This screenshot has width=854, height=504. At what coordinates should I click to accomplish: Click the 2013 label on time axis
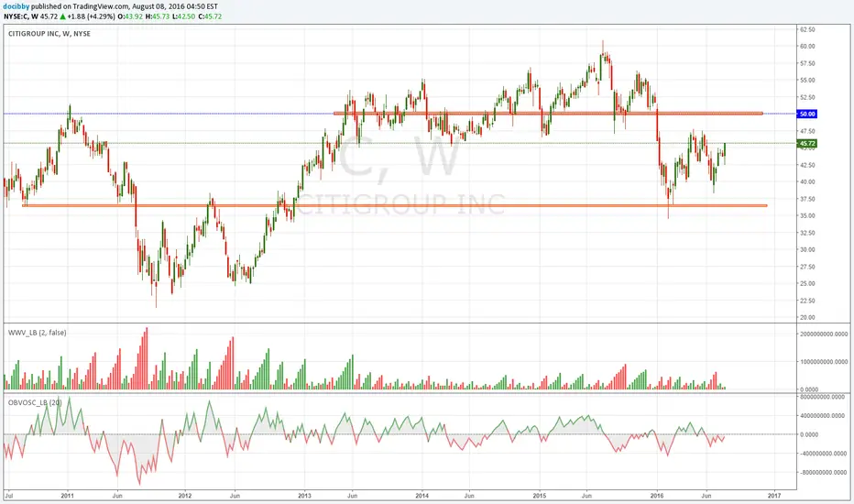coord(304,496)
